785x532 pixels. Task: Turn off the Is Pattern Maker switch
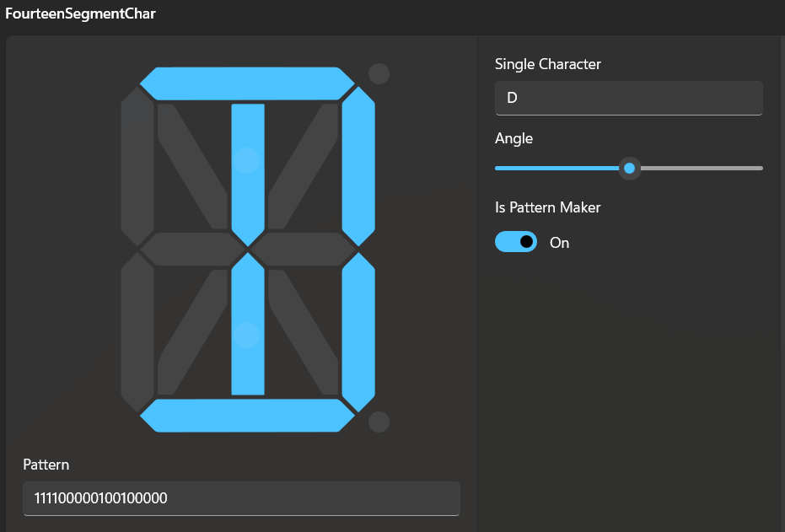point(516,242)
